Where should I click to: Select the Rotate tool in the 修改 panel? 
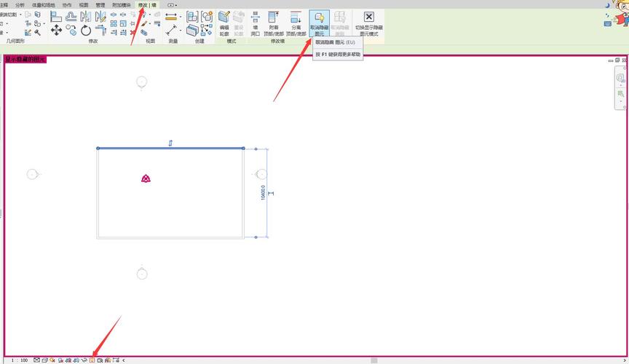[86, 30]
